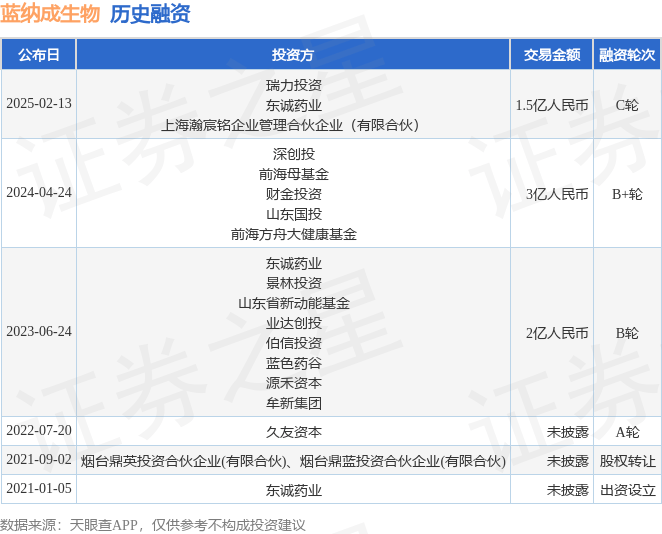The width and height of the screenshot is (662, 534).
Task: Click 未披露 in the 股权转让 row
Action: point(567,461)
